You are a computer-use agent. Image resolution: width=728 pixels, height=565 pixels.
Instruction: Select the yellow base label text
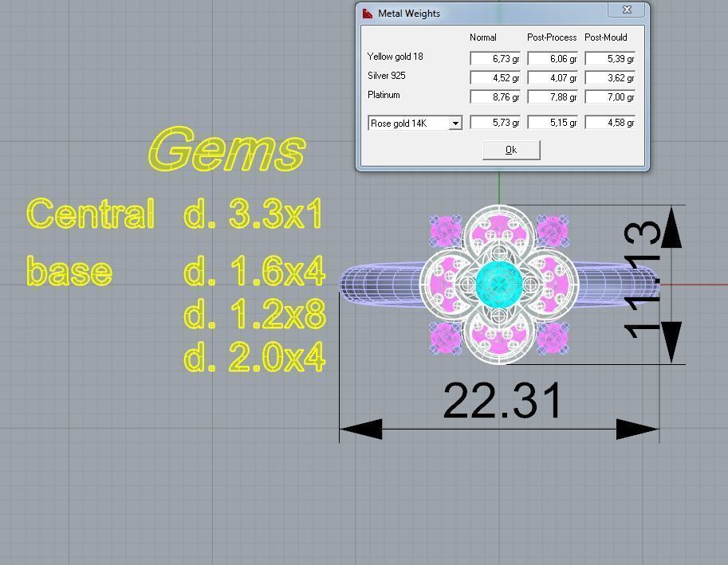click(x=69, y=271)
